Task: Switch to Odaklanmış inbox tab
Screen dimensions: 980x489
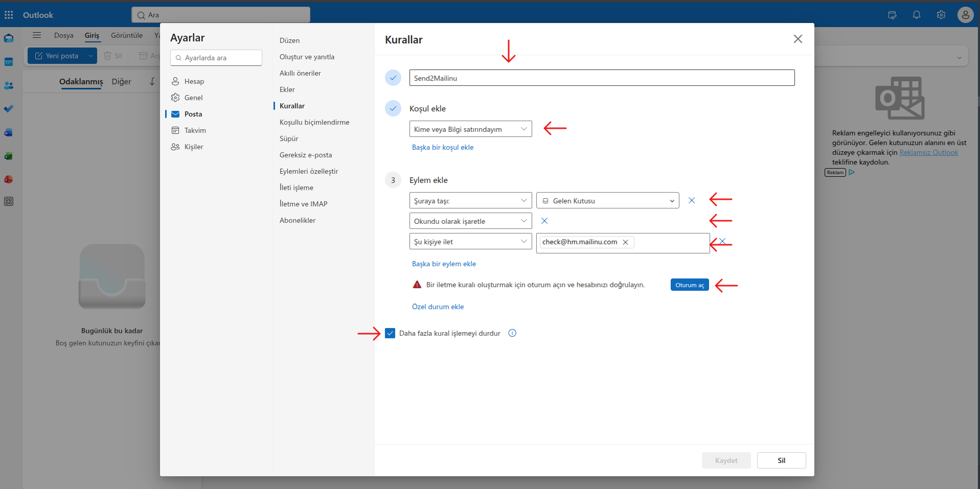Action: pyautogui.click(x=81, y=82)
